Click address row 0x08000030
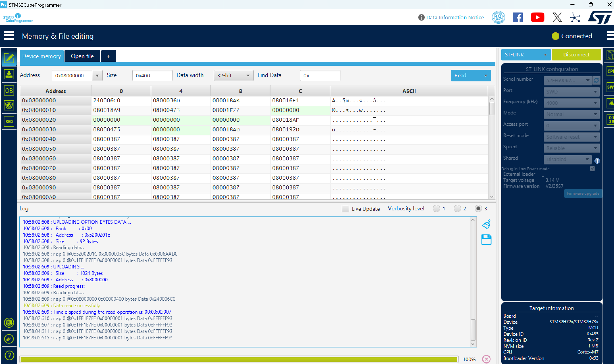 pyautogui.click(x=55, y=130)
